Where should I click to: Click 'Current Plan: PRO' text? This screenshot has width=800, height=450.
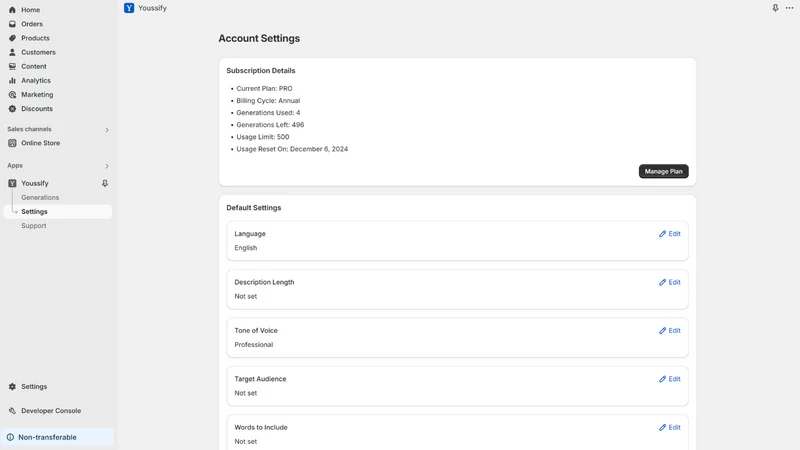(x=264, y=88)
